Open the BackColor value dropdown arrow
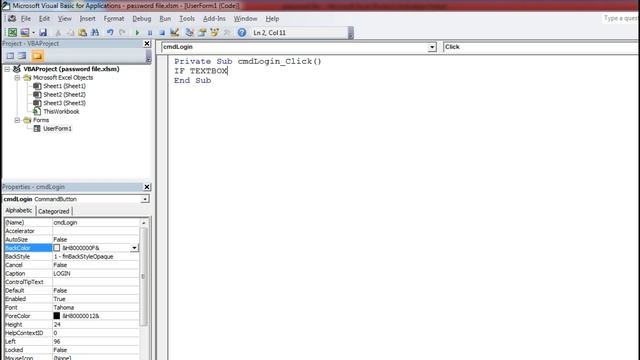This screenshot has width=640, height=360. click(134, 248)
